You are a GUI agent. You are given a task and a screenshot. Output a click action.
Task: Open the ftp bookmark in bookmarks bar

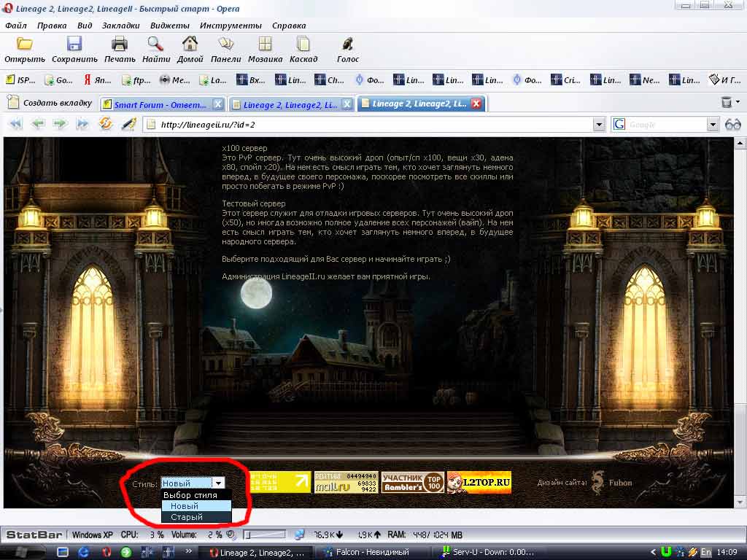tap(136, 80)
